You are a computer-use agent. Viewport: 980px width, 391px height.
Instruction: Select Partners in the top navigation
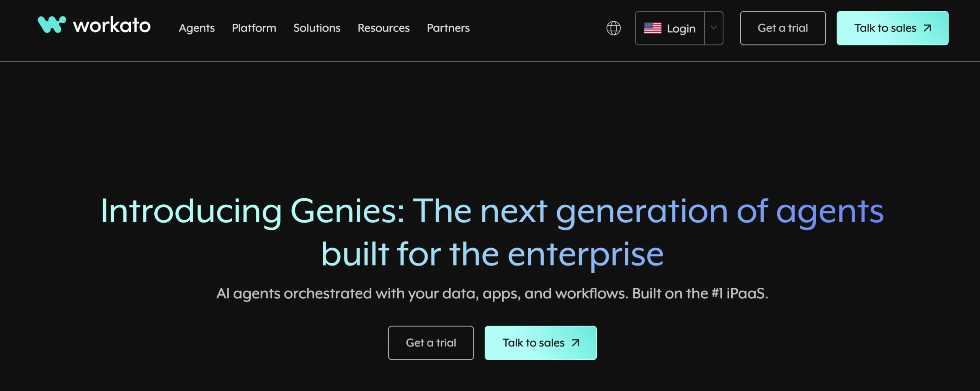click(x=448, y=28)
